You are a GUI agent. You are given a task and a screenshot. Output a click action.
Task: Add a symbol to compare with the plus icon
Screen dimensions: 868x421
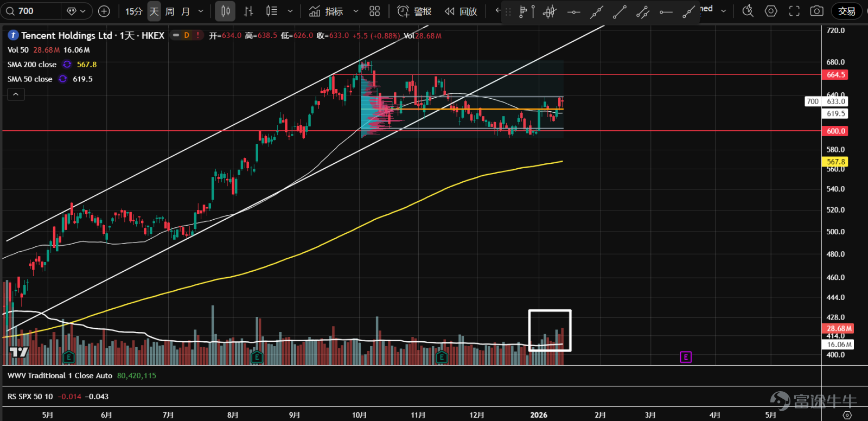[x=104, y=11]
